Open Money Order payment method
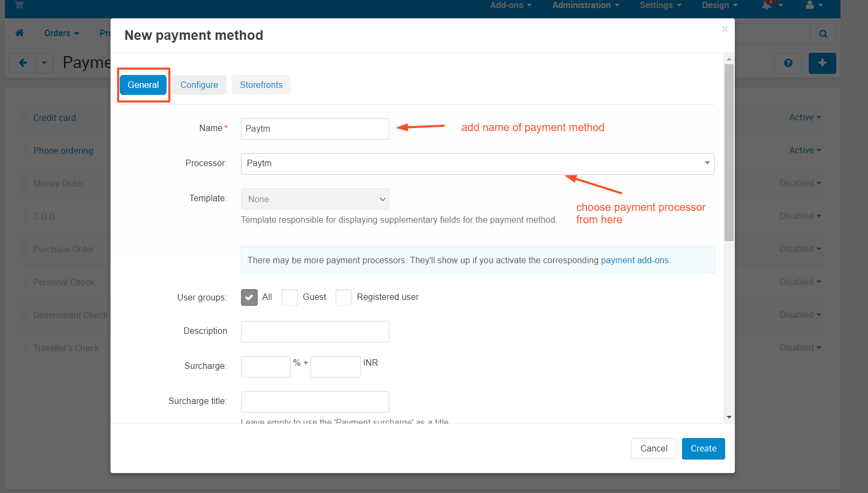This screenshot has height=493, width=868. (58, 183)
